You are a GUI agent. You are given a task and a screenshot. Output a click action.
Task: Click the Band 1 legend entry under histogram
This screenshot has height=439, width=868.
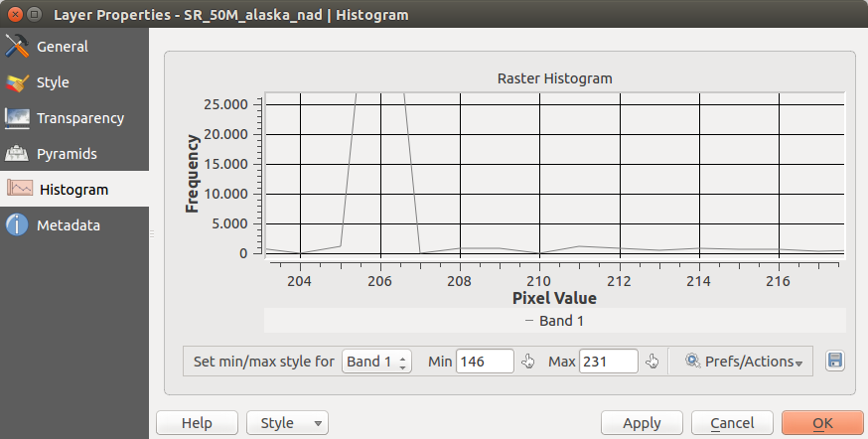tap(554, 321)
